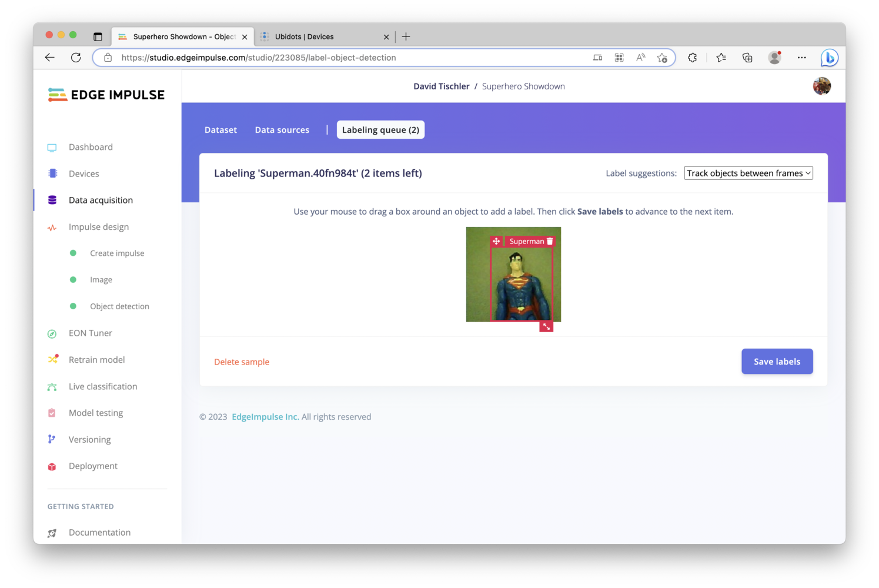The height and width of the screenshot is (588, 879).
Task: Open the Create impulse menu item
Action: [x=117, y=253]
